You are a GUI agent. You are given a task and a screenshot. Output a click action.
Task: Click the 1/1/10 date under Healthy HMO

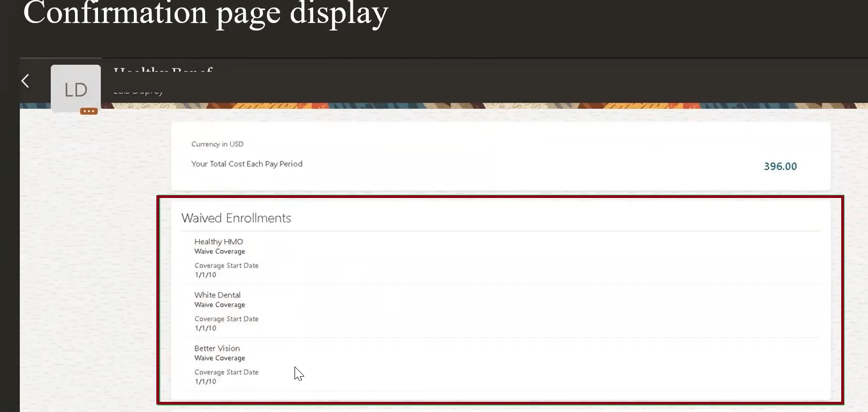click(x=206, y=275)
